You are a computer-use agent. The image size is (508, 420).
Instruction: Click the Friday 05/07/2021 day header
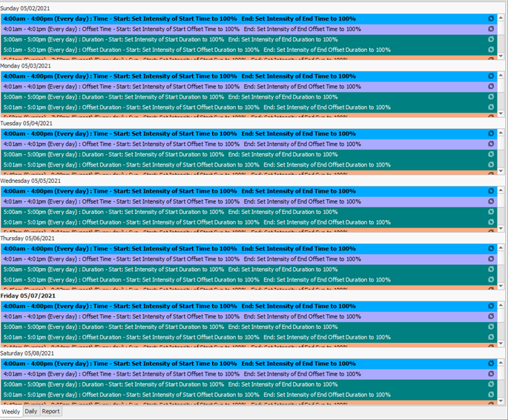tap(28, 296)
